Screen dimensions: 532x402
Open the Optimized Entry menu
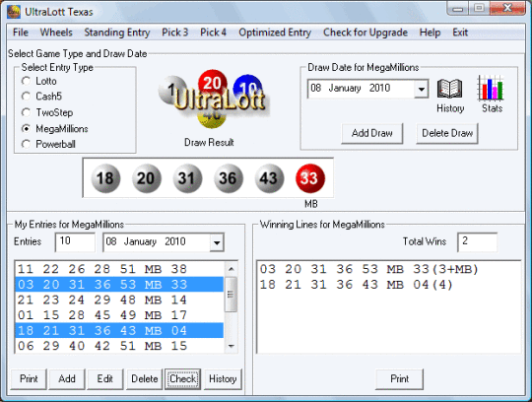coord(275,33)
